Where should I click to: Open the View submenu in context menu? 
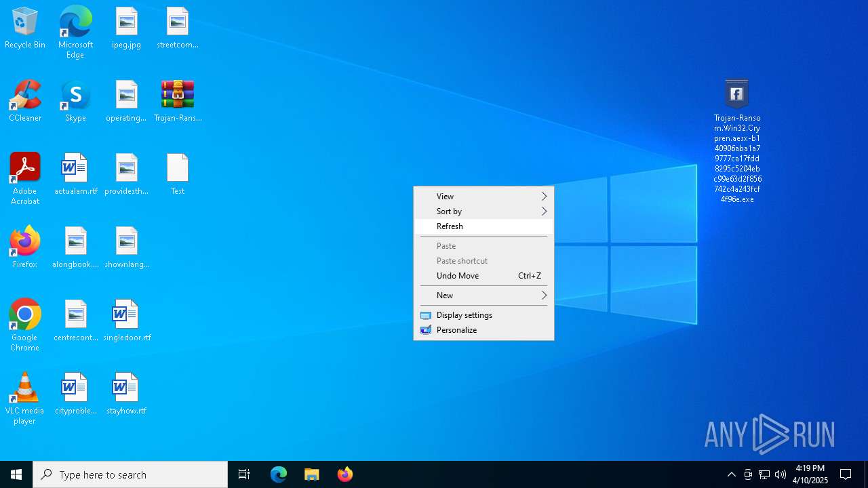[x=484, y=197]
